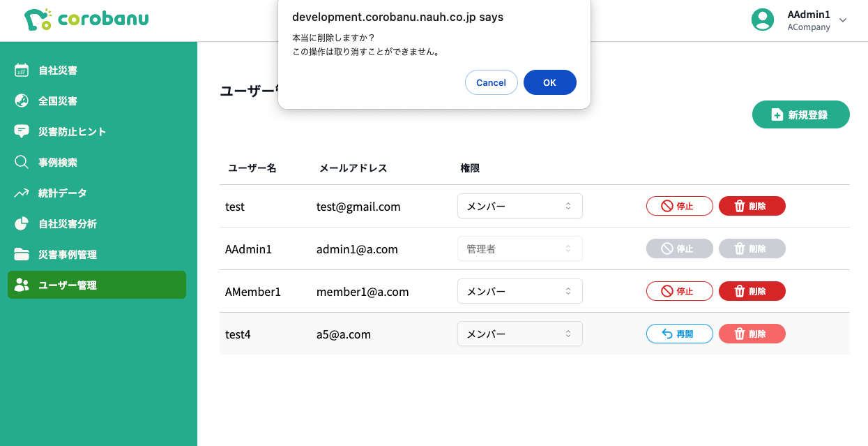Screen dimensions: 868x446
Task: Open 自社災害 calendar icon in sidebar
Action: (22, 70)
